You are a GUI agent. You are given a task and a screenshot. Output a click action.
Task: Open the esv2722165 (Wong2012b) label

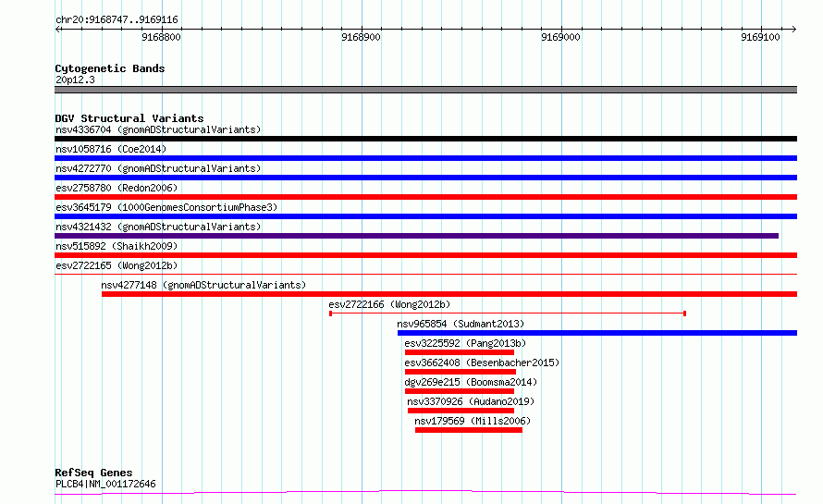(x=117, y=265)
